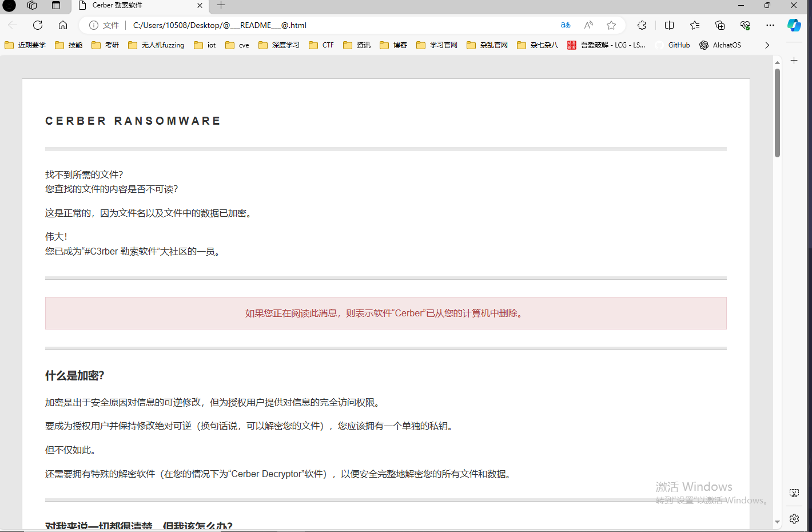This screenshot has width=812, height=532.
Task: Open Browser essentials heart icon
Action: coord(745,25)
